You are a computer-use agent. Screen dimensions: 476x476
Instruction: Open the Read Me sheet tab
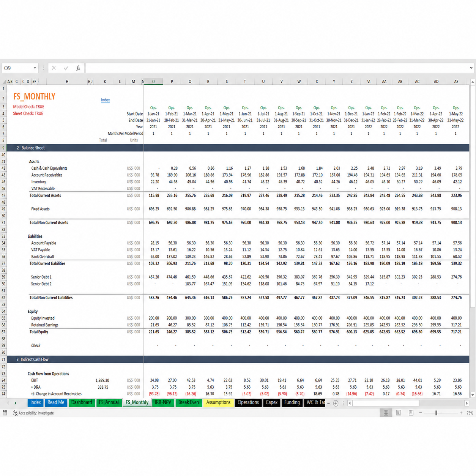(56, 403)
